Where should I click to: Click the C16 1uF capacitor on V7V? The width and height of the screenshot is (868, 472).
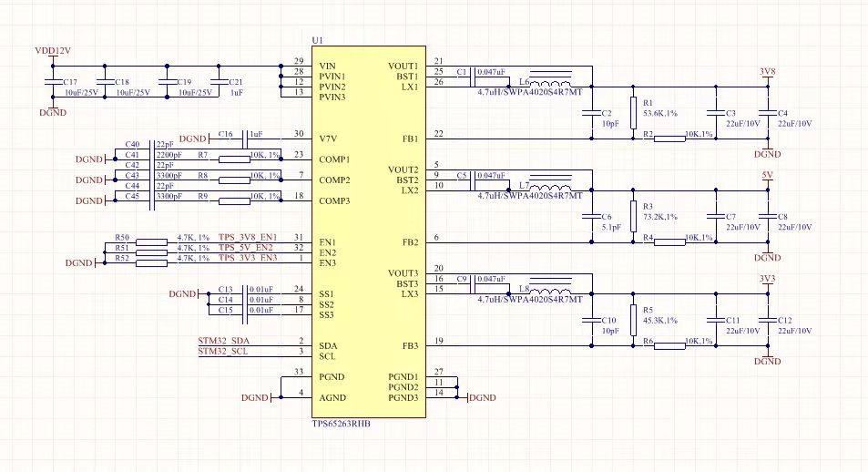point(245,139)
